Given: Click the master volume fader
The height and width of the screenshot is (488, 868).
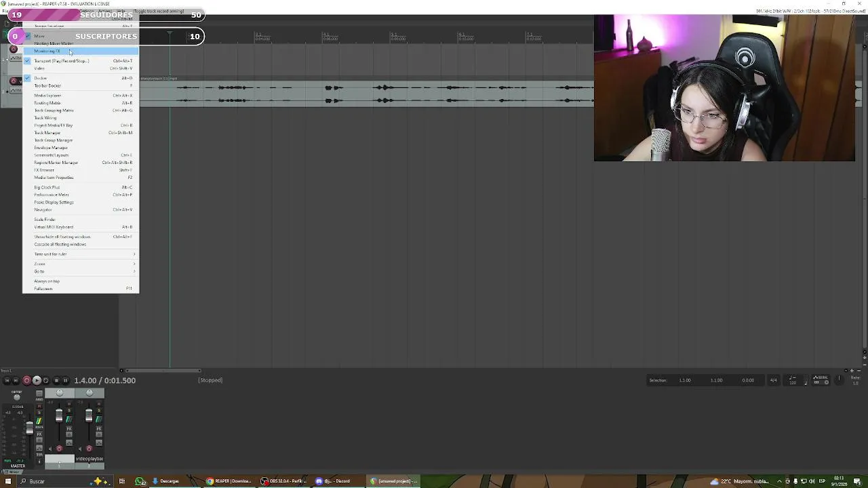Looking at the screenshot, I should [30, 428].
